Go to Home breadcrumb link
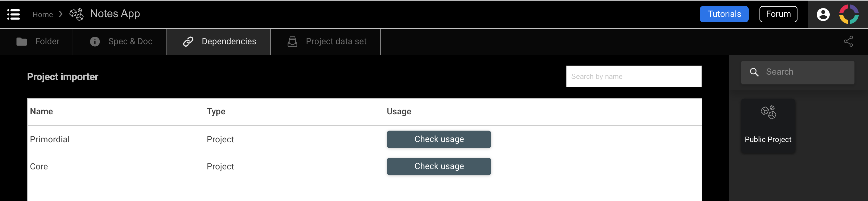The image size is (868, 201). 42,14
